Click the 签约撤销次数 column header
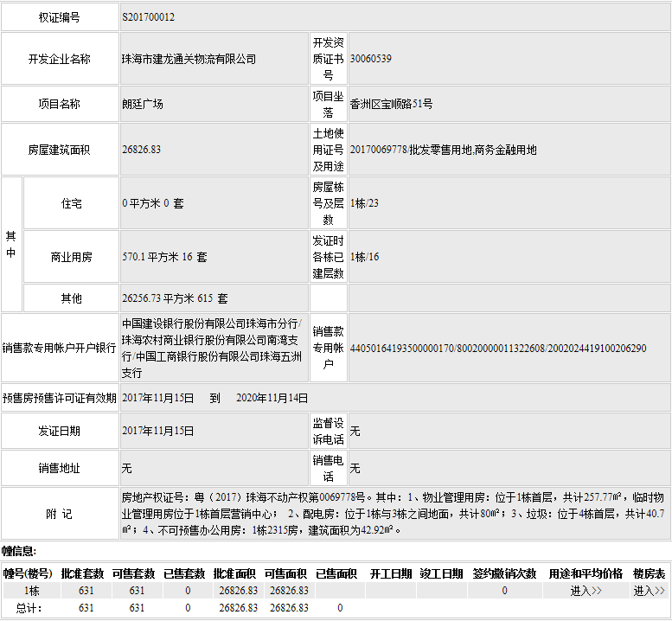672x621 pixels. tap(504, 573)
